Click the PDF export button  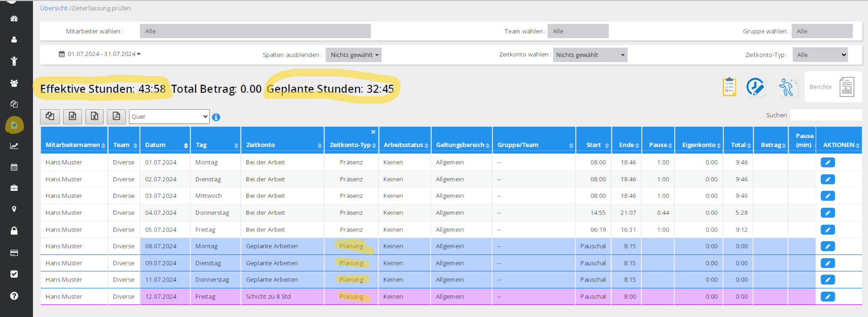(x=116, y=116)
